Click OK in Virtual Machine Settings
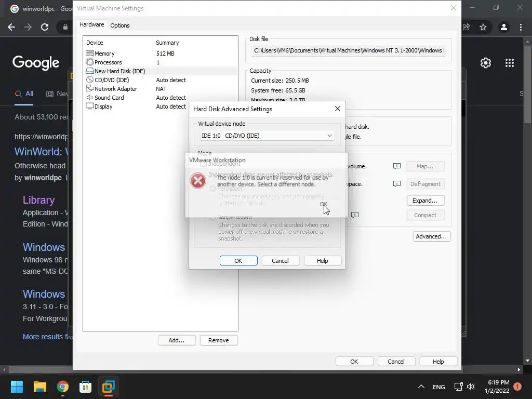532x399 pixels. 354,362
